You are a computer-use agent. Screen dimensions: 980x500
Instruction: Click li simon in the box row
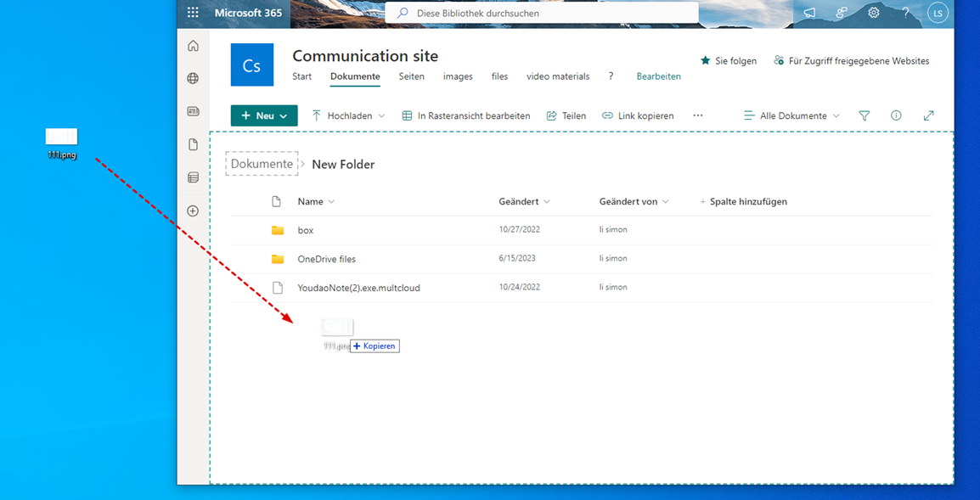[x=613, y=229]
